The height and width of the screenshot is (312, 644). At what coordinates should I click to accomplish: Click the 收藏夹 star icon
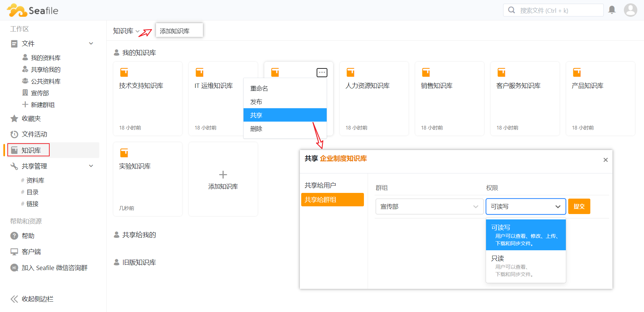(x=14, y=118)
